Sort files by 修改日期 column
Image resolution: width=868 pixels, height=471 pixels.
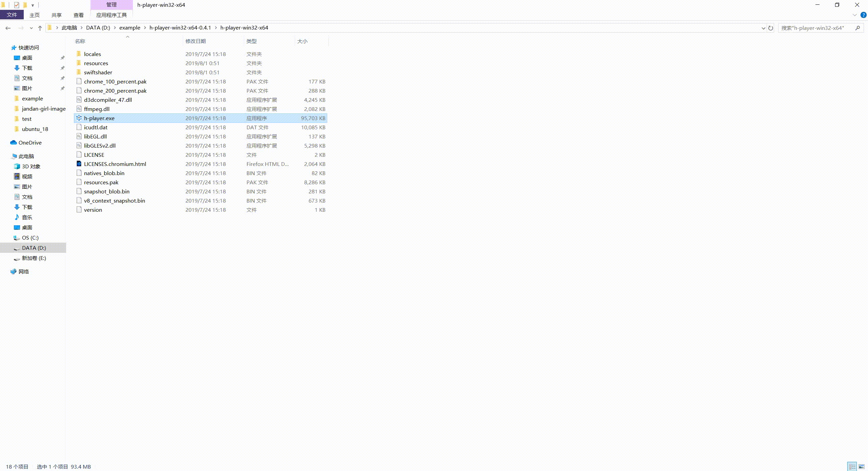click(195, 41)
